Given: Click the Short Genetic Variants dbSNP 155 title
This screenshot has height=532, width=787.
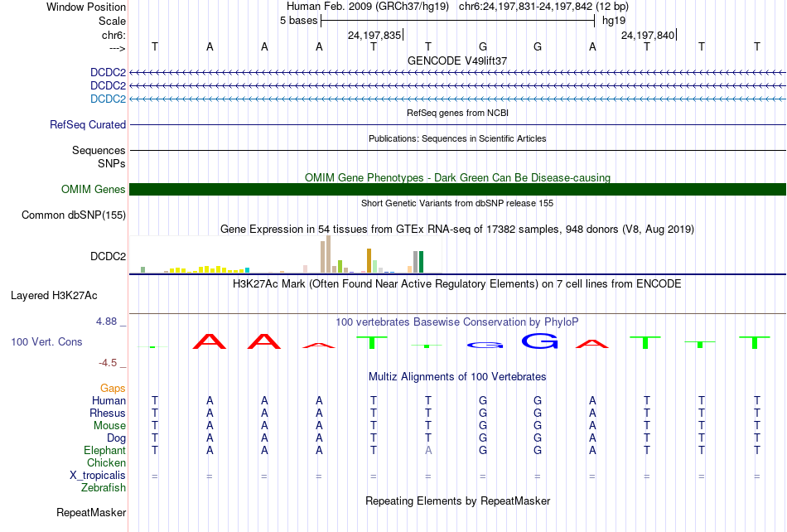Looking at the screenshot, I should [457, 203].
